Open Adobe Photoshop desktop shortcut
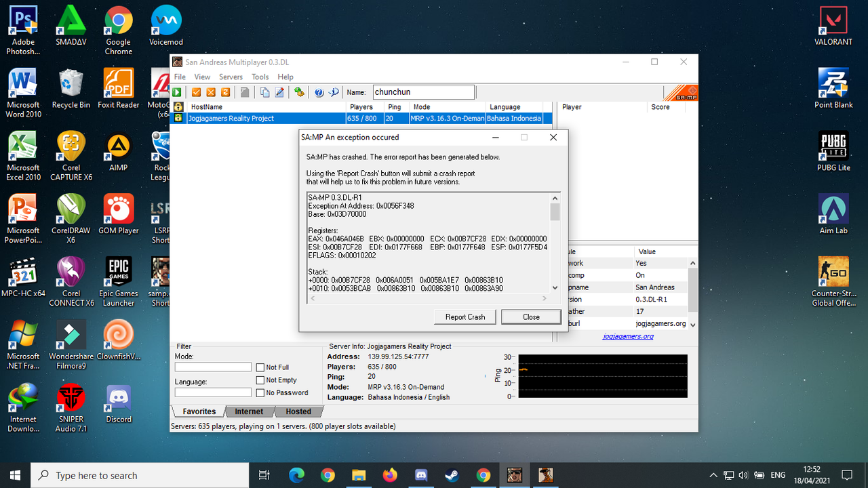The image size is (868, 488). click(23, 30)
